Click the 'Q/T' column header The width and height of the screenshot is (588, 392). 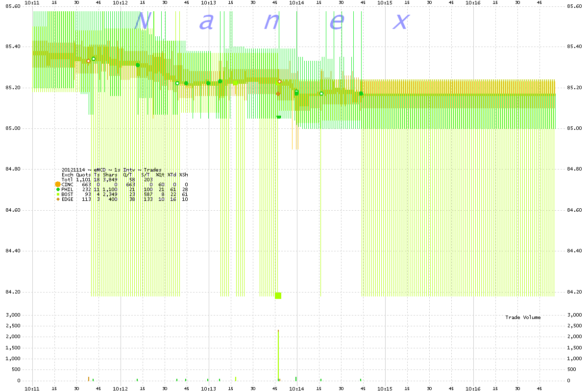pos(128,175)
